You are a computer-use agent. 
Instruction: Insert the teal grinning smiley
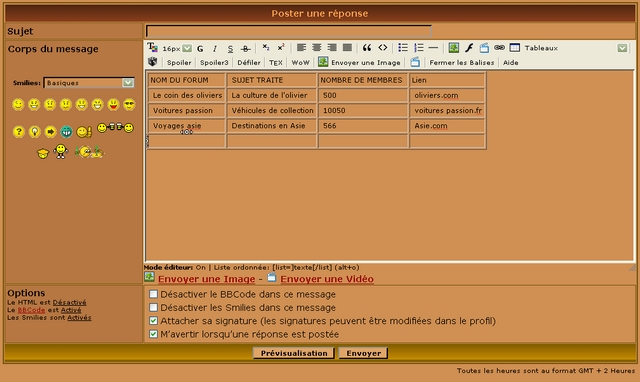(x=66, y=131)
